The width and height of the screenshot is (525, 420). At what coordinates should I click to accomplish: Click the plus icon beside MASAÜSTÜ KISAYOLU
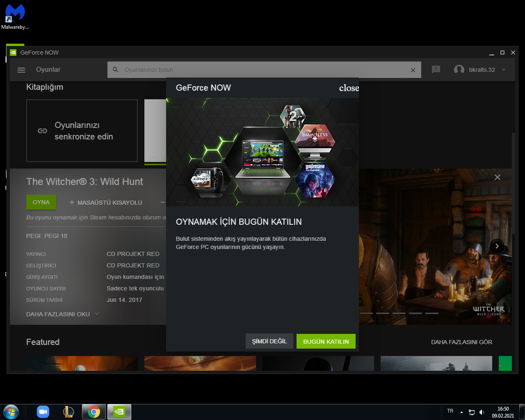(x=72, y=202)
